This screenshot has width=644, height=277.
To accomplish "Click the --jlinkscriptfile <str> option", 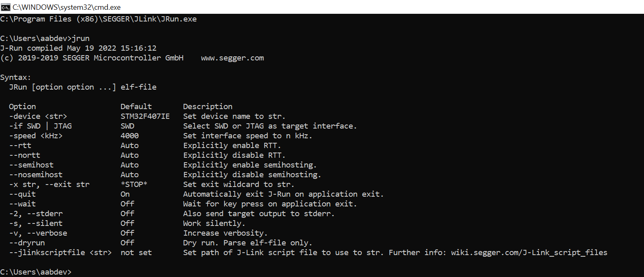I will point(60,253).
